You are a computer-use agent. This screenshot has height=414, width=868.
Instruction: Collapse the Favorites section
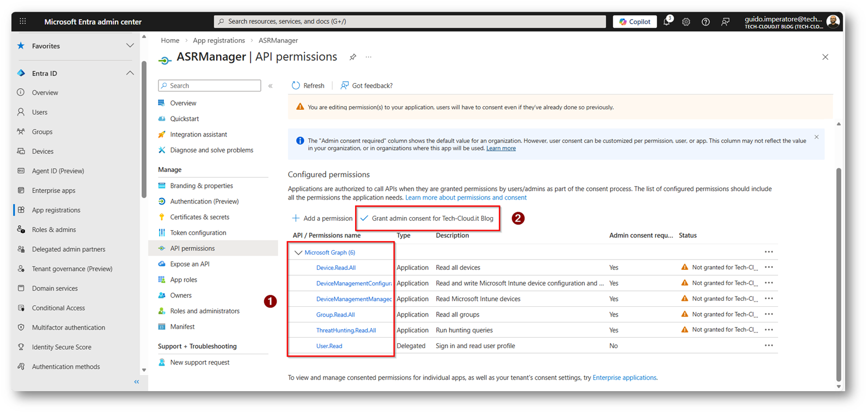(130, 46)
